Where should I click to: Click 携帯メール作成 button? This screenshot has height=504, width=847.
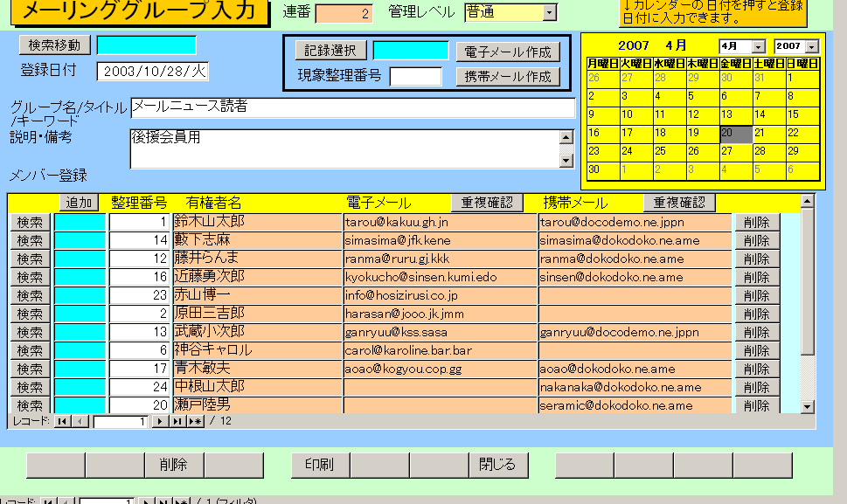tap(508, 77)
